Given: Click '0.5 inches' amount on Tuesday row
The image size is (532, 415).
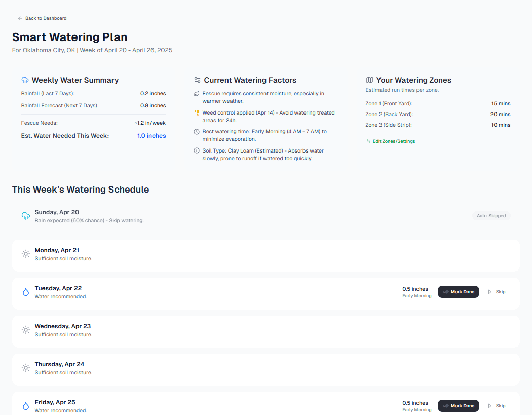Looking at the screenshot, I should click(415, 289).
